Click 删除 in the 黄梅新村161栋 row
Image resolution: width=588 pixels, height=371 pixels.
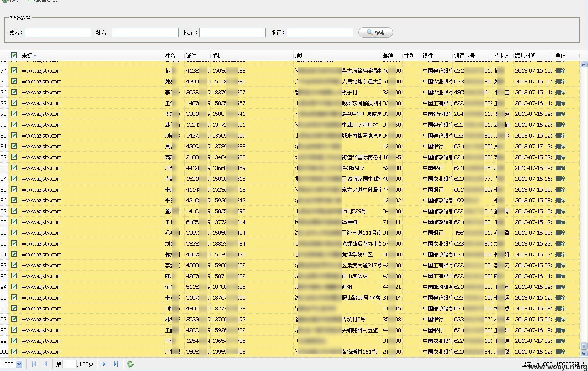coord(560,352)
